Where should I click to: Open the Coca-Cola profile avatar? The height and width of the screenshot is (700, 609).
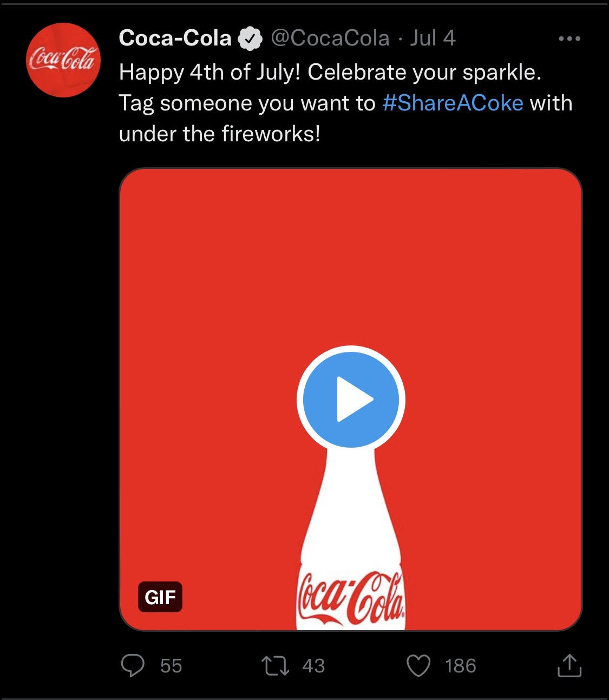click(64, 60)
